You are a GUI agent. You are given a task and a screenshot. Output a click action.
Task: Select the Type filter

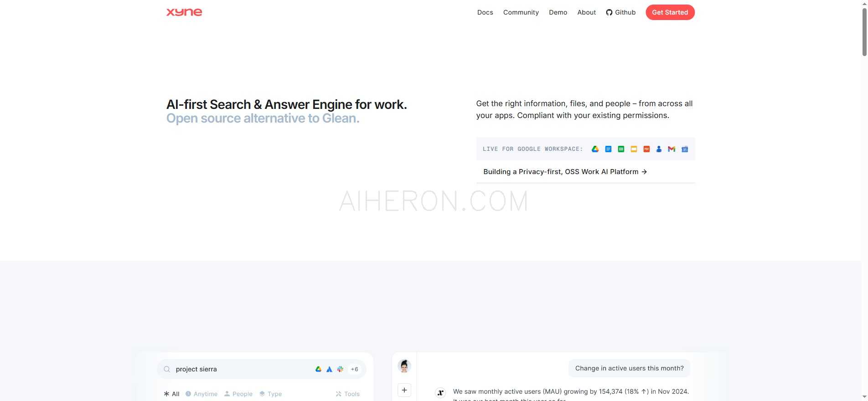click(x=270, y=394)
